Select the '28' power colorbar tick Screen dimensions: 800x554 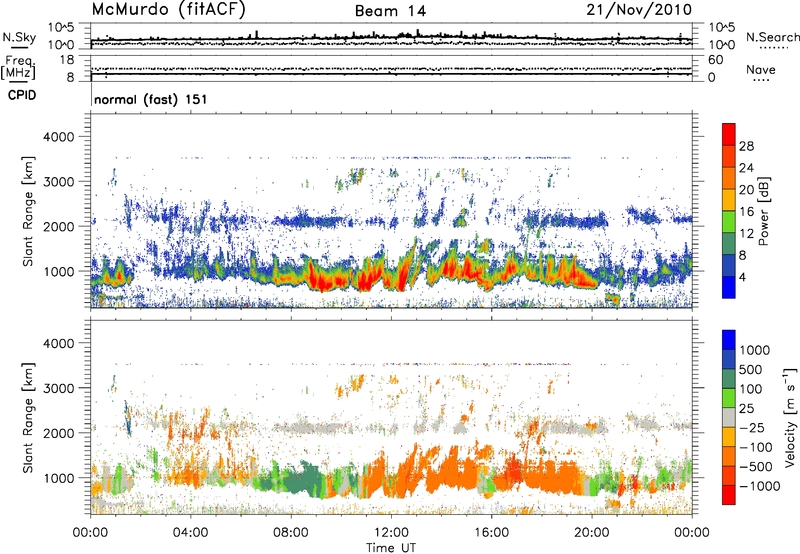point(746,146)
